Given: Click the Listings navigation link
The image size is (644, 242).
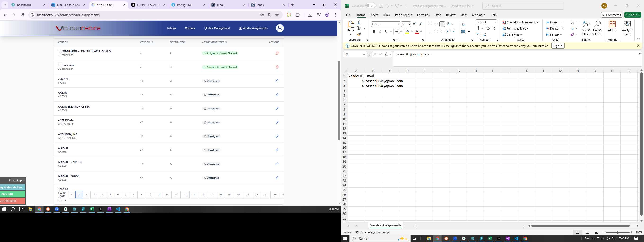Looking at the screenshot, I should point(171,28).
